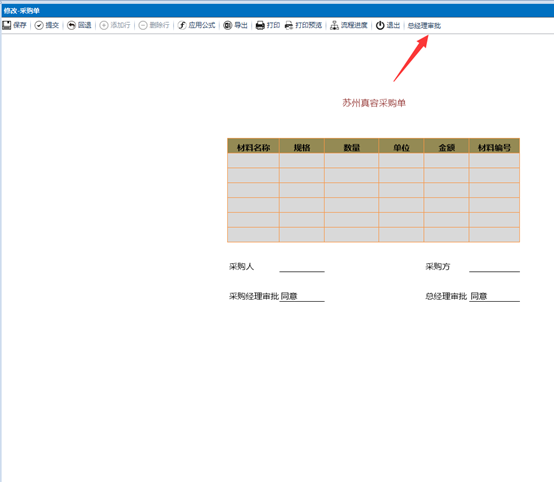Image resolution: width=554 pixels, height=482 pixels.
Task: Exit the form with 退出
Action: (x=388, y=25)
